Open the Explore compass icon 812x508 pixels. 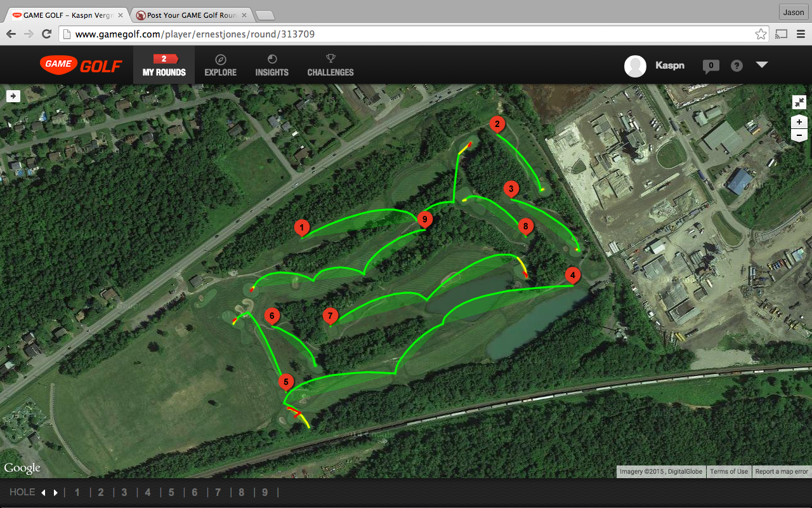pyautogui.click(x=220, y=59)
